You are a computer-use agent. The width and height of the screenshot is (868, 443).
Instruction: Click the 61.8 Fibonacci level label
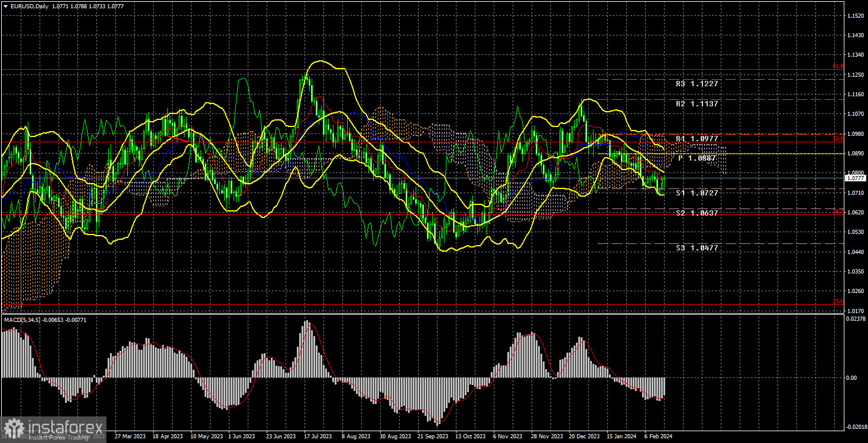(x=838, y=67)
